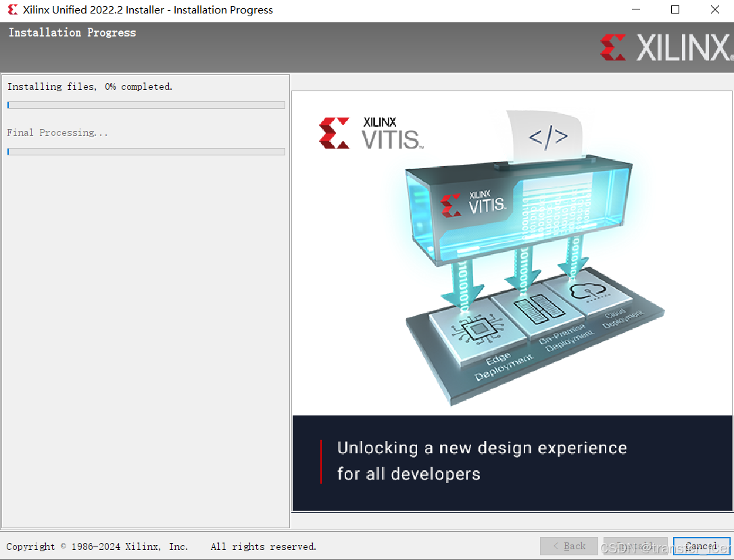Click the installer window title text
Screen dimensions: 734x560
coord(148,10)
